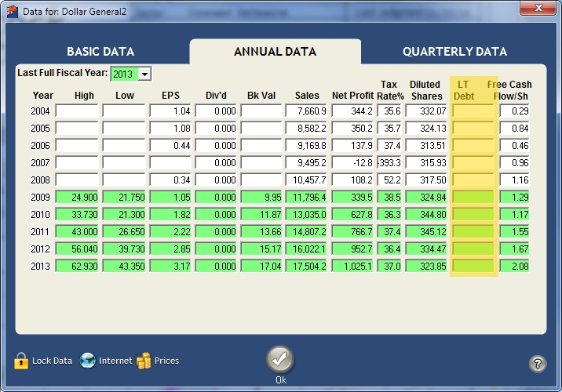The image size is (562, 392).
Task: Click the 2007 Tax Rate cell -393.3
Action: point(389,163)
